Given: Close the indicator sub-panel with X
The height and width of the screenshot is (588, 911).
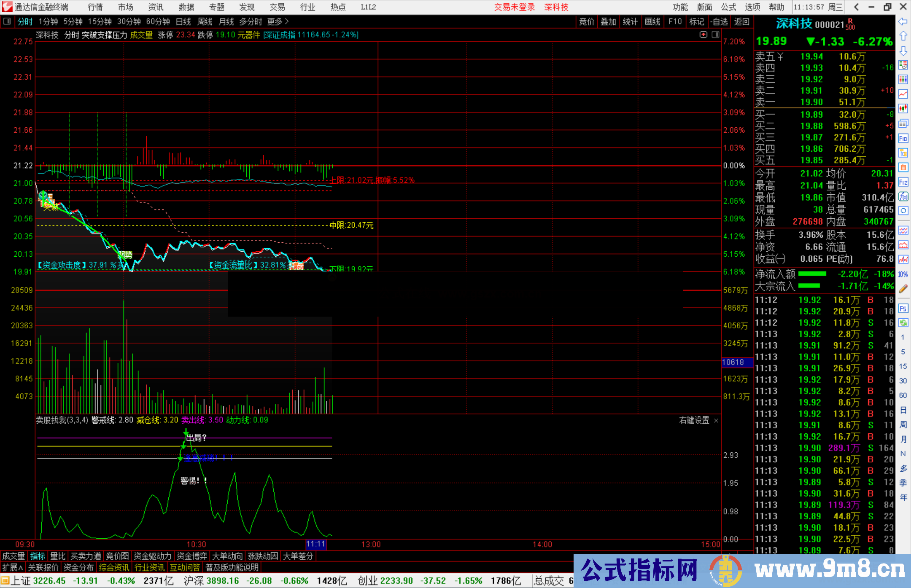Looking at the screenshot, I should click(x=716, y=421).
